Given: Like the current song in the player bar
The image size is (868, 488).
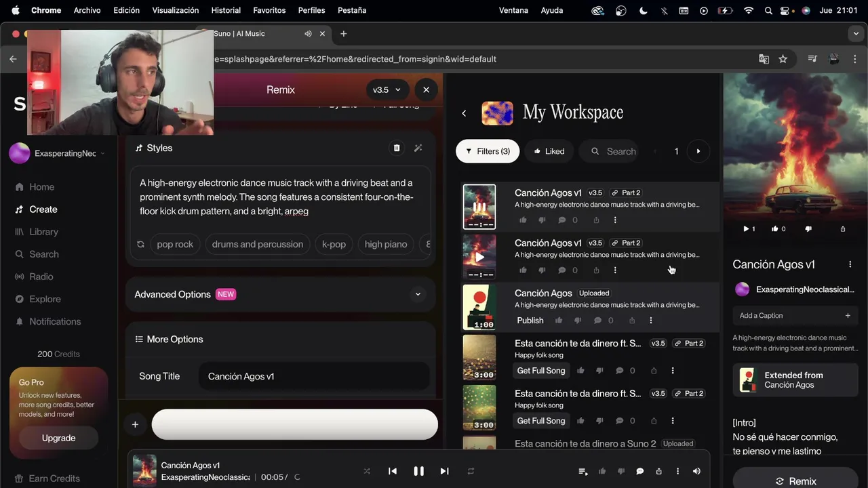Looking at the screenshot, I should pos(602,471).
